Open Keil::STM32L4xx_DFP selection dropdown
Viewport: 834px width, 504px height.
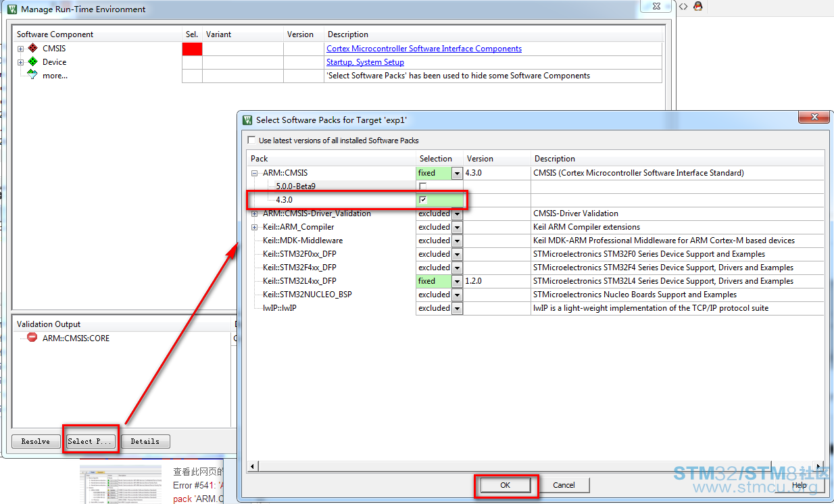coord(458,281)
